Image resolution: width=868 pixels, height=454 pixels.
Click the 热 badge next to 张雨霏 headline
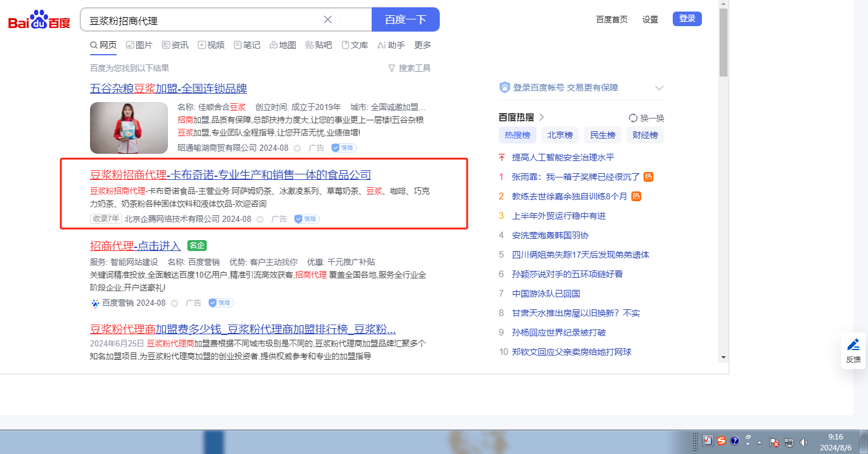point(648,177)
